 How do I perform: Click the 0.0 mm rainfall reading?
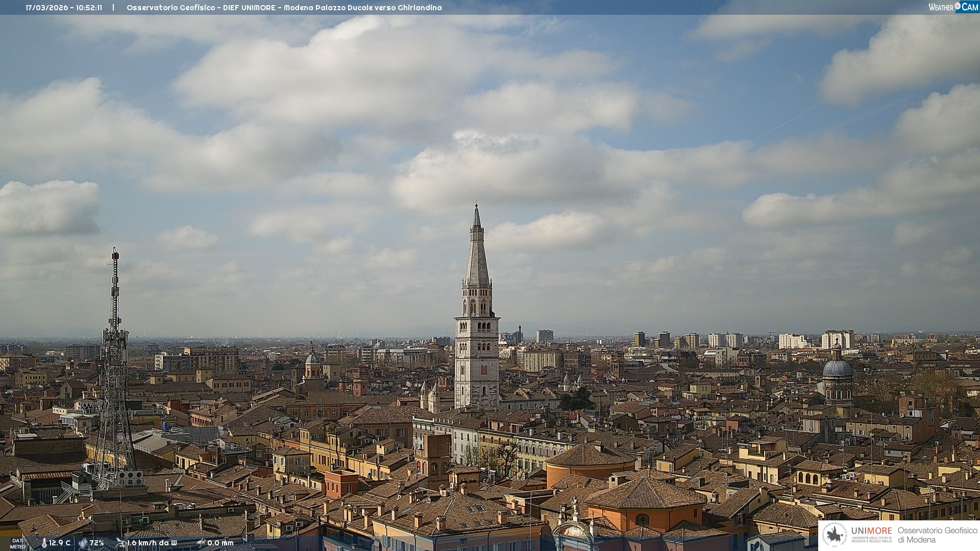[220, 543]
